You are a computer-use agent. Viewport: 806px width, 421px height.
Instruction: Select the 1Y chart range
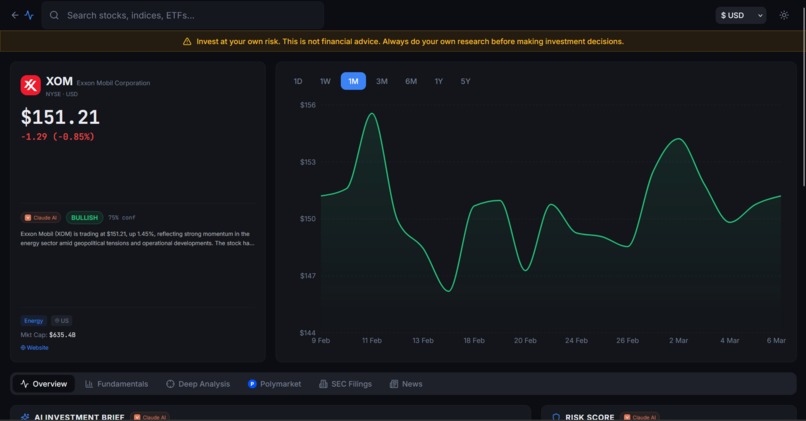pyautogui.click(x=438, y=81)
